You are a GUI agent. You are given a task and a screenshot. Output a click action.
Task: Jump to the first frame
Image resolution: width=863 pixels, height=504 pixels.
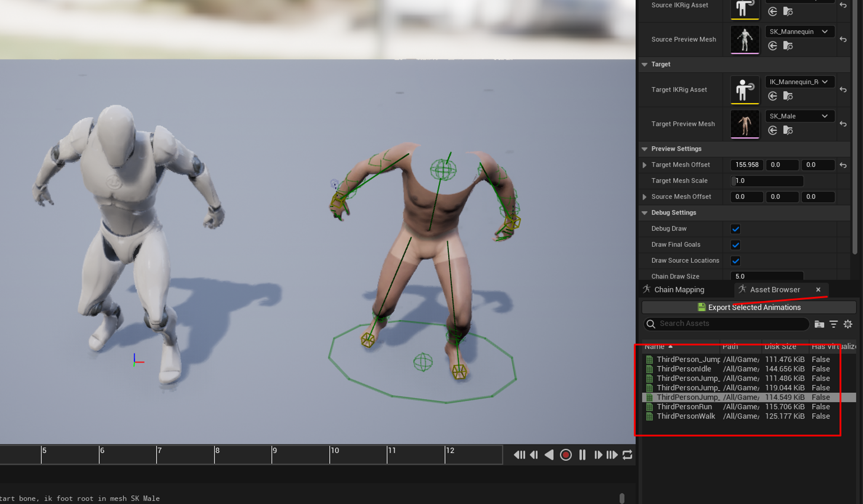[x=519, y=455]
